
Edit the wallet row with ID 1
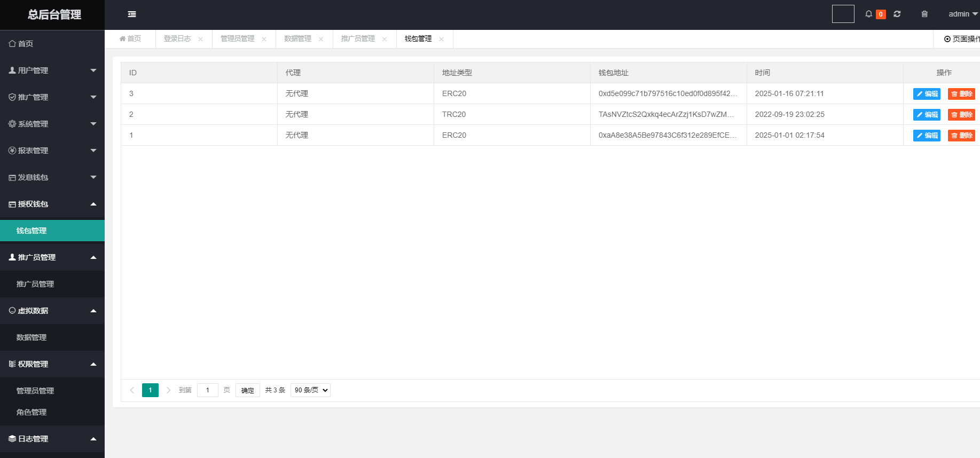point(927,136)
